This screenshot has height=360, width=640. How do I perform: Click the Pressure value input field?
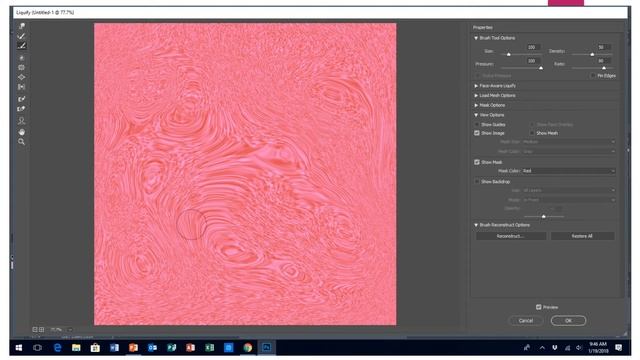532,61
